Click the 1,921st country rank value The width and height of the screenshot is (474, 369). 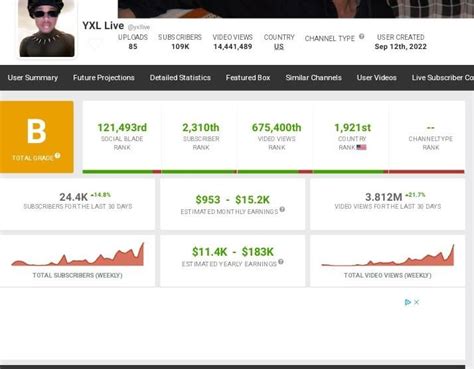pyautogui.click(x=352, y=127)
